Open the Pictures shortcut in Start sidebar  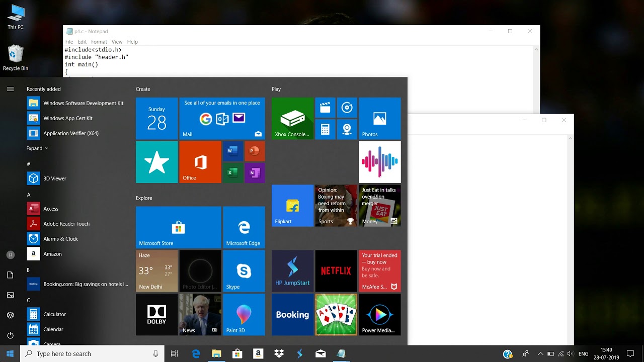[10, 295]
